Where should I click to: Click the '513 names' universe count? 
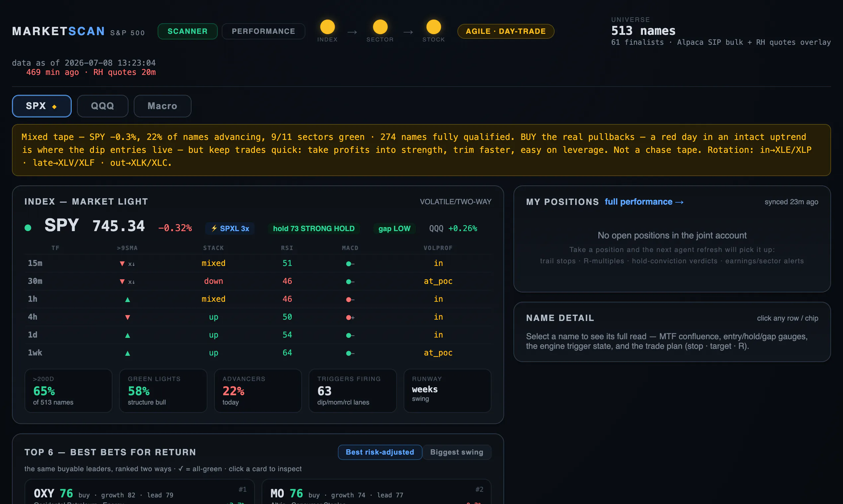643,31
